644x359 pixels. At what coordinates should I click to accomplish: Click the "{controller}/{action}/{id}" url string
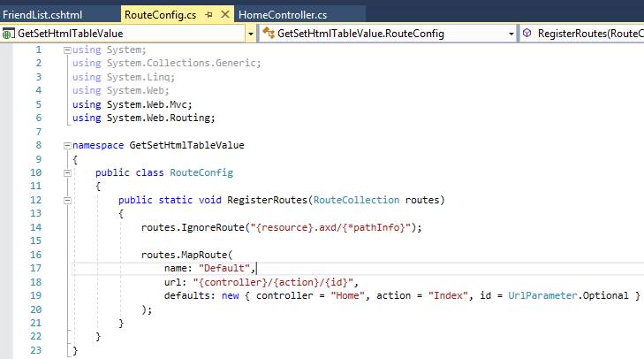(273, 282)
